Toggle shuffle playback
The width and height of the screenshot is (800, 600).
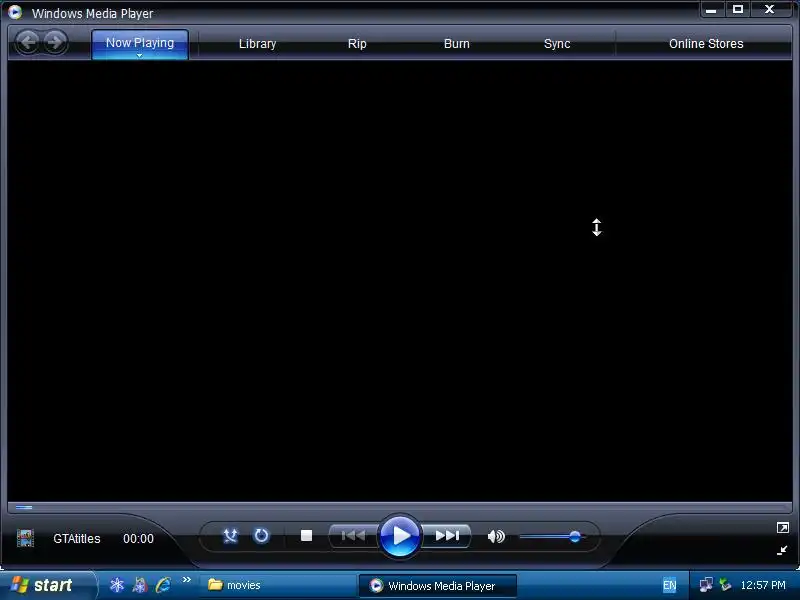[231, 536]
